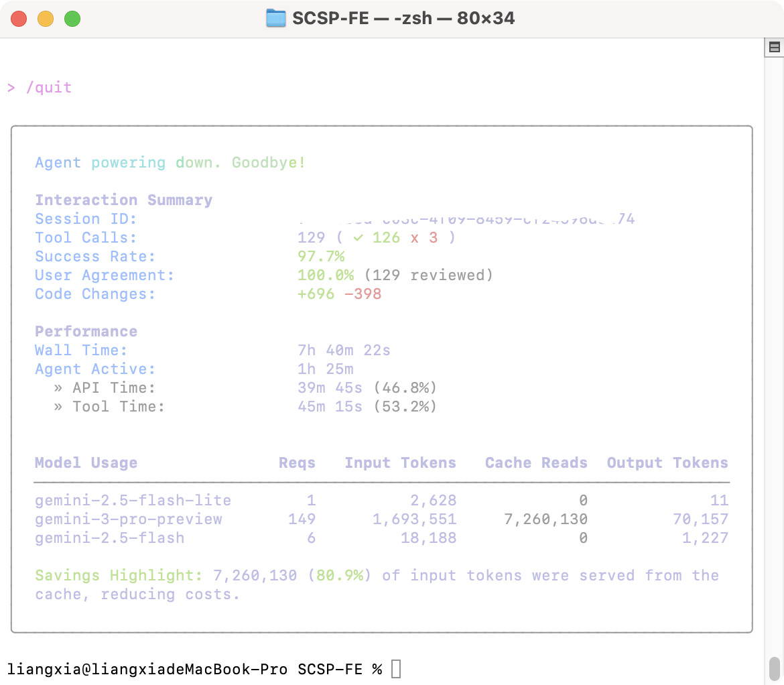Click the '97.7%' success rate value
Screen dimensions: 784x685
point(321,257)
